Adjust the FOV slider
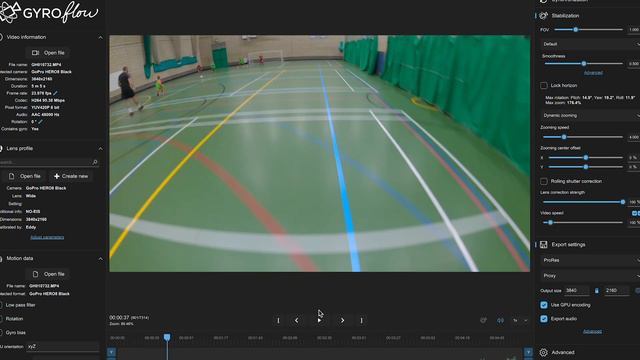The height and width of the screenshot is (360, 640). tap(588, 29)
